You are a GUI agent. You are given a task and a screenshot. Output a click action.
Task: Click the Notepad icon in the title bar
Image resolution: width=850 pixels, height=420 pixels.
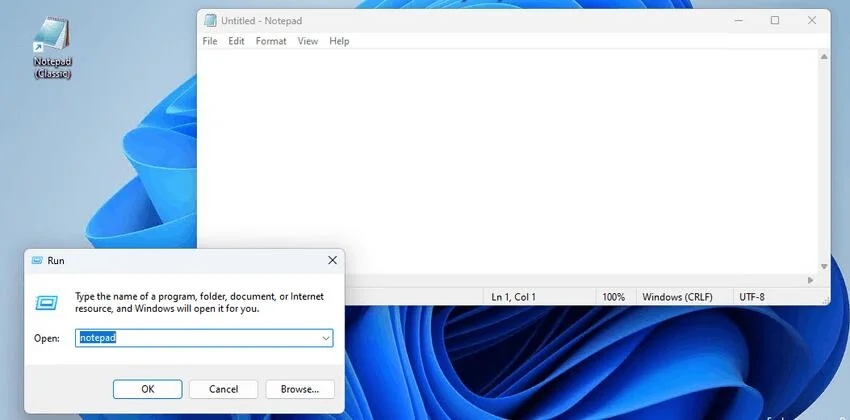coord(209,20)
